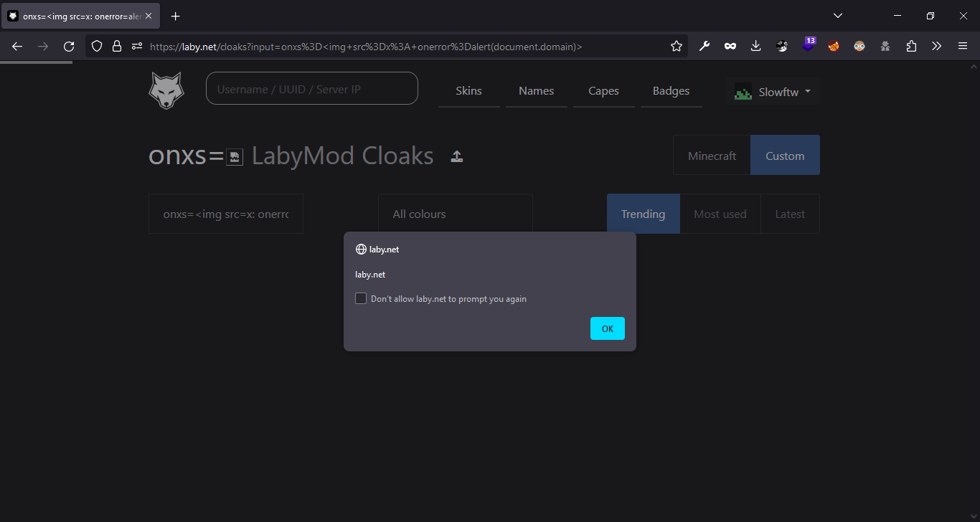Viewport: 980px width, 522px height.
Task: Go back with the browser back arrow
Action: click(17, 46)
